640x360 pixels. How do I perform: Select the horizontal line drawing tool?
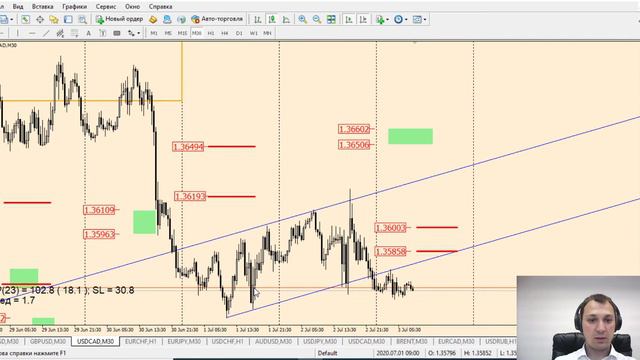pos(32,33)
